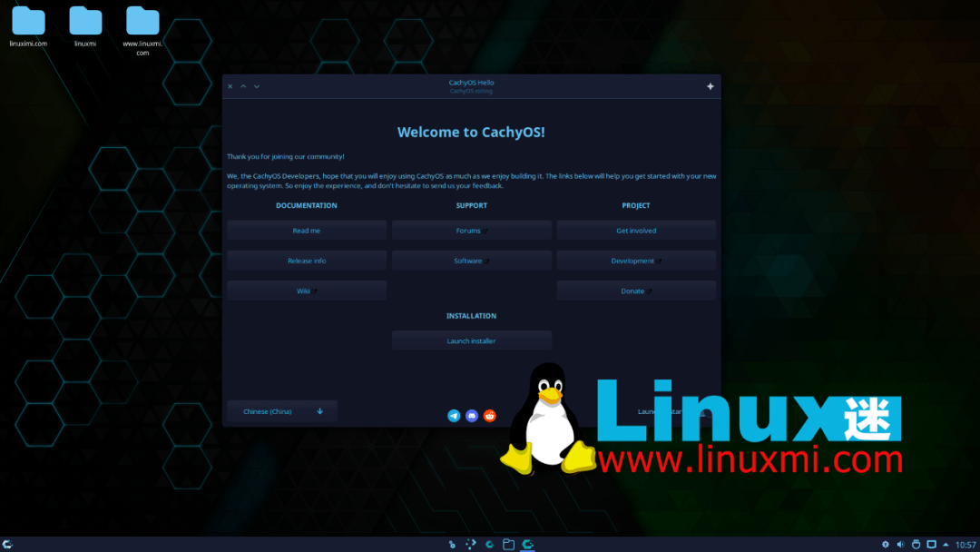The height and width of the screenshot is (552, 980).
Task: Open the Forums support link
Action: [471, 230]
